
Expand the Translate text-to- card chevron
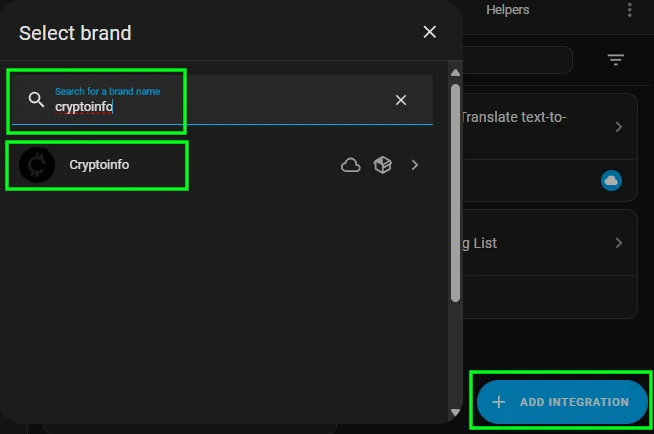pos(619,127)
